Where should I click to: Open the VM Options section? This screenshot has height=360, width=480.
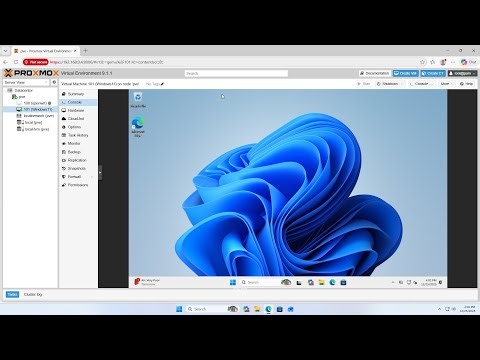[78, 127]
